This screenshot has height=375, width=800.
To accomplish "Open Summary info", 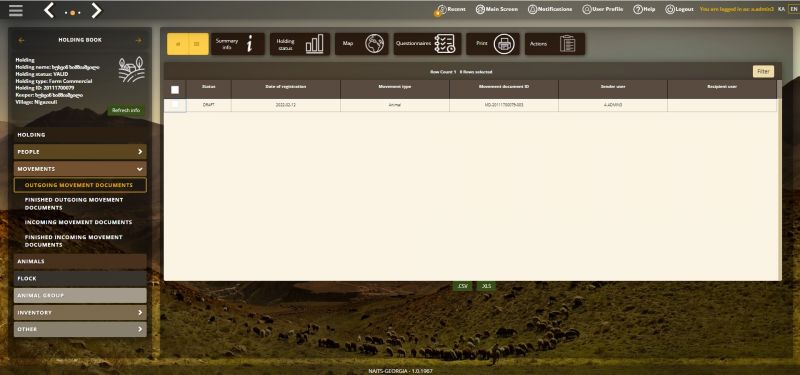I will coord(238,44).
